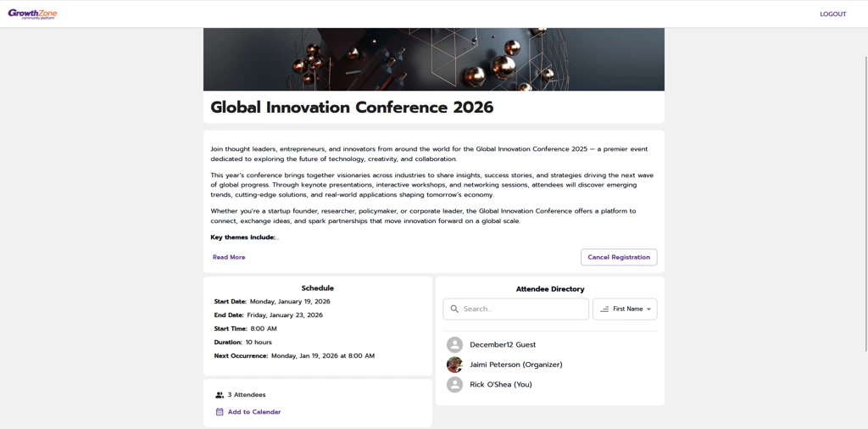Viewport: 868px width, 429px height.
Task: Click the GrowthZone logo
Action: (32, 14)
